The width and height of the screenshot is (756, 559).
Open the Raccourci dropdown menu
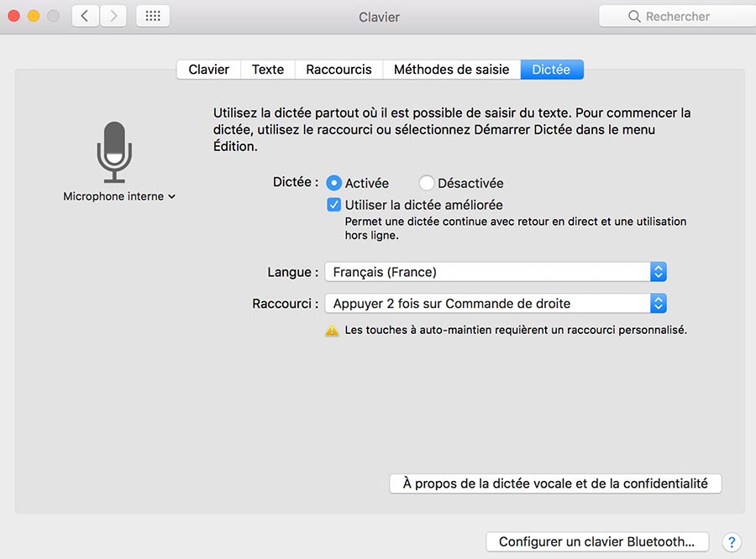click(496, 304)
